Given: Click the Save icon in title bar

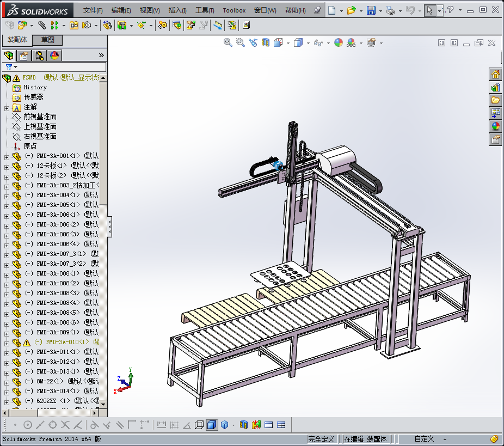Looking at the screenshot, I should 371,10.
